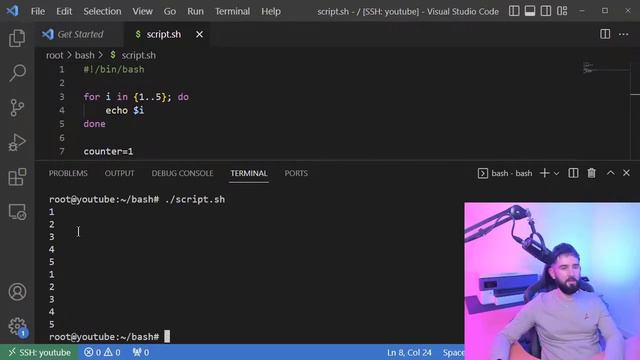Click Ln 8, Col 24 status item
Image resolution: width=640 pixels, height=360 pixels.
pyautogui.click(x=409, y=352)
